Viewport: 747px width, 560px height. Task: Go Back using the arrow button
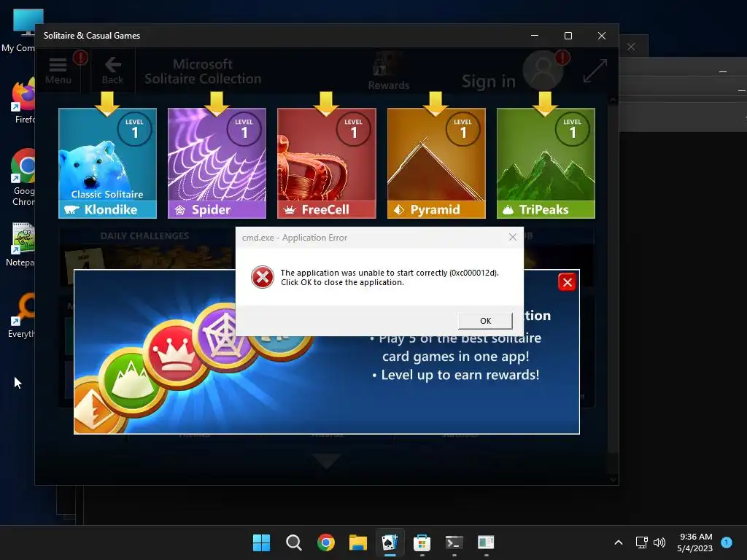tap(112, 71)
